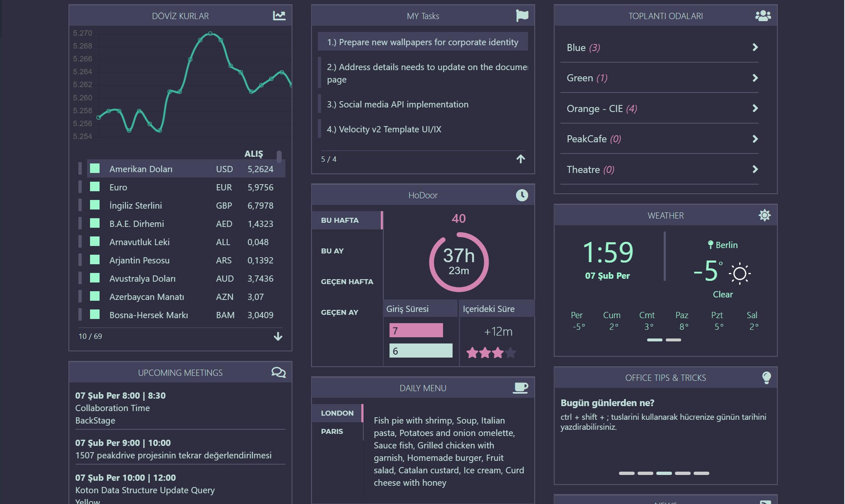Image resolution: width=845 pixels, height=504 pixels.
Task: Toggle Avustralya Doları checkbox
Action: pyautogui.click(x=95, y=278)
